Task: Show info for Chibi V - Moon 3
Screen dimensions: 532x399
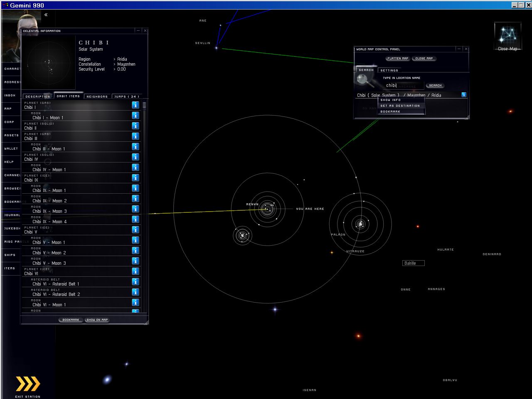Action: tap(135, 261)
